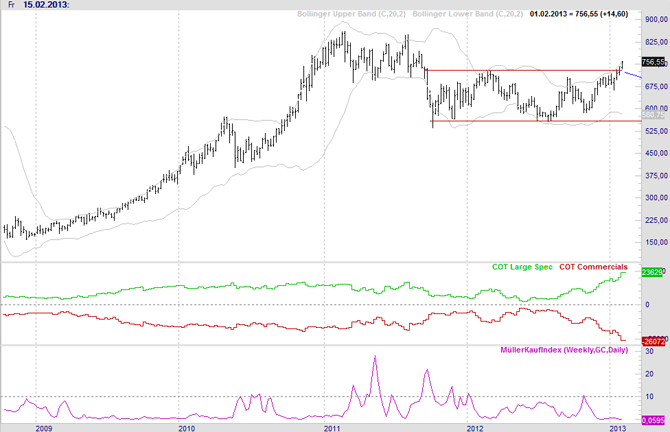Click the magenta index value tag 0.0595

tap(654, 419)
